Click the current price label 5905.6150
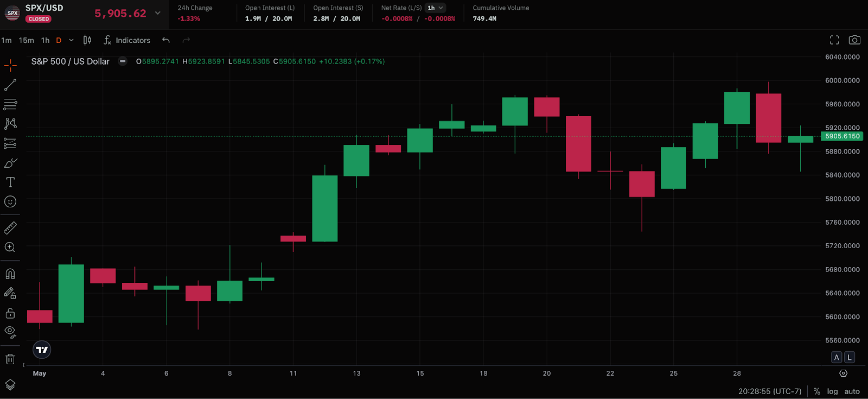The height and width of the screenshot is (399, 868). (x=842, y=136)
